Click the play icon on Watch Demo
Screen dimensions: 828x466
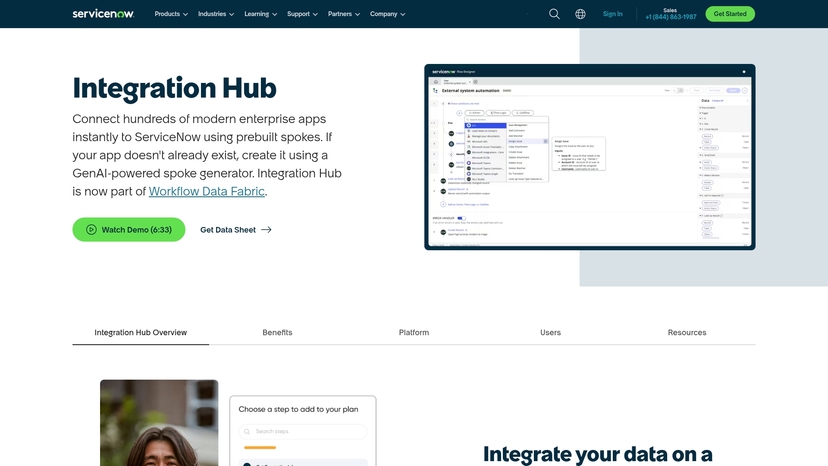pos(91,230)
